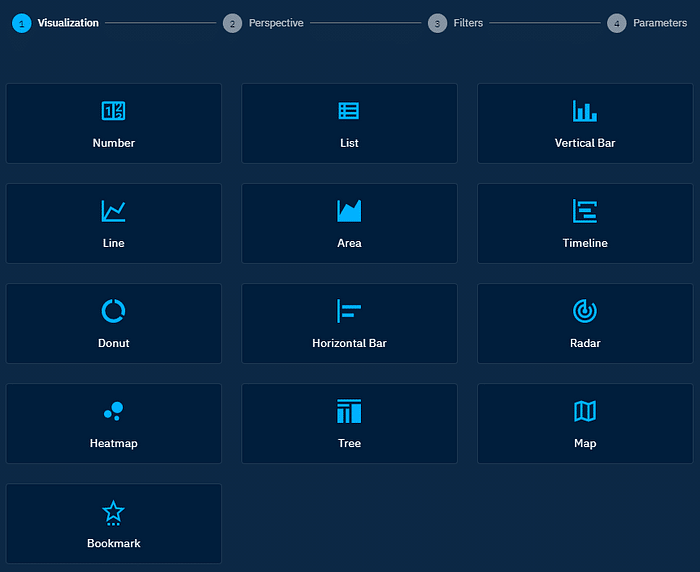Click the step 1 circle indicator
The image size is (700, 572).
(22, 23)
